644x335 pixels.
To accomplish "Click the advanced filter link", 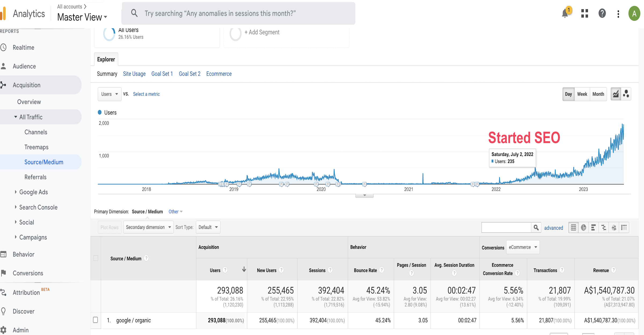I will click(x=554, y=228).
